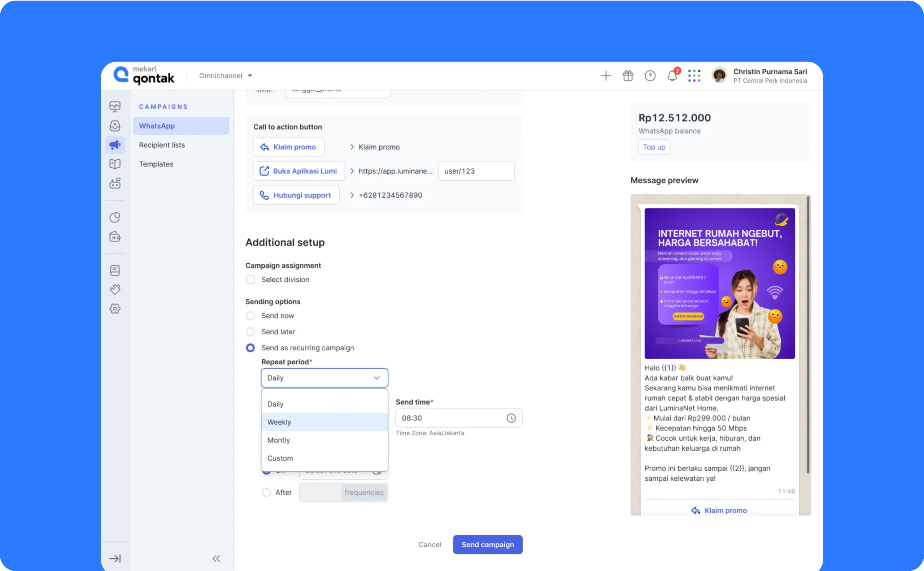Image resolution: width=924 pixels, height=571 pixels.
Task: Click the Buka Aplikasi Lumi button
Action: click(x=299, y=171)
